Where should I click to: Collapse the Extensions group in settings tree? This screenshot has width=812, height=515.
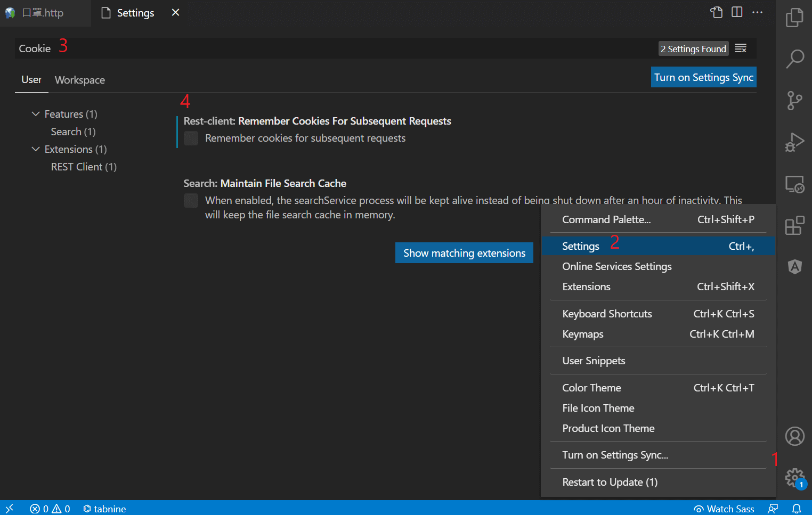click(x=36, y=149)
